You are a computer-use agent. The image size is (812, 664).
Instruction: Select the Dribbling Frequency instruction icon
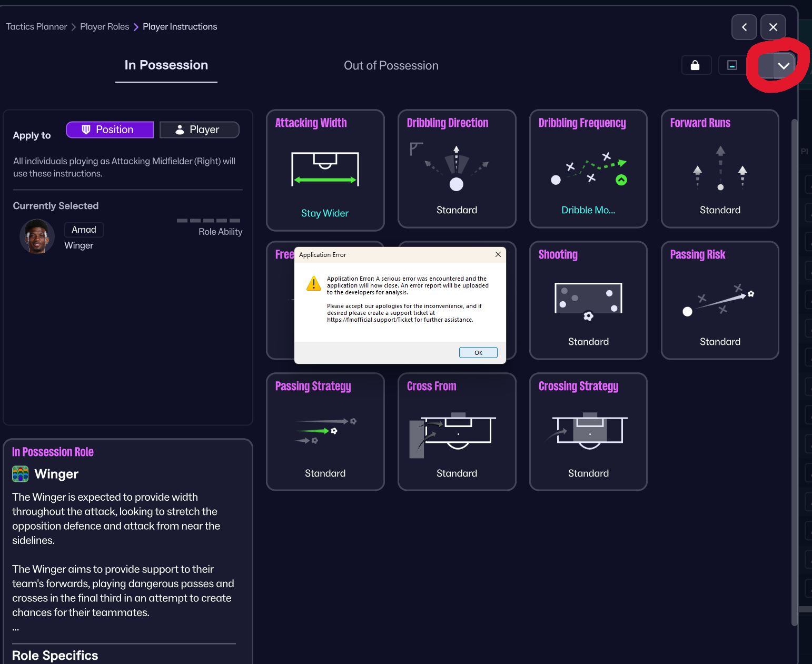click(588, 170)
